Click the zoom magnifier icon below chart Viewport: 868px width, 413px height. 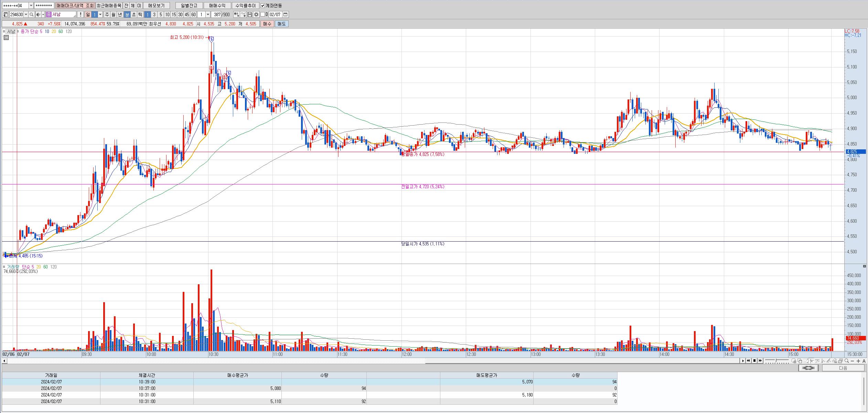click(847, 361)
